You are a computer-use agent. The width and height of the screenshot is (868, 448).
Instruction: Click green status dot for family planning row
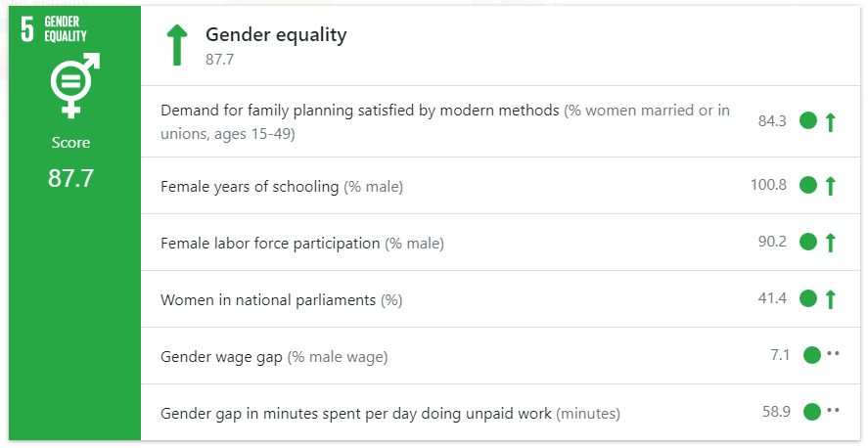(x=808, y=121)
